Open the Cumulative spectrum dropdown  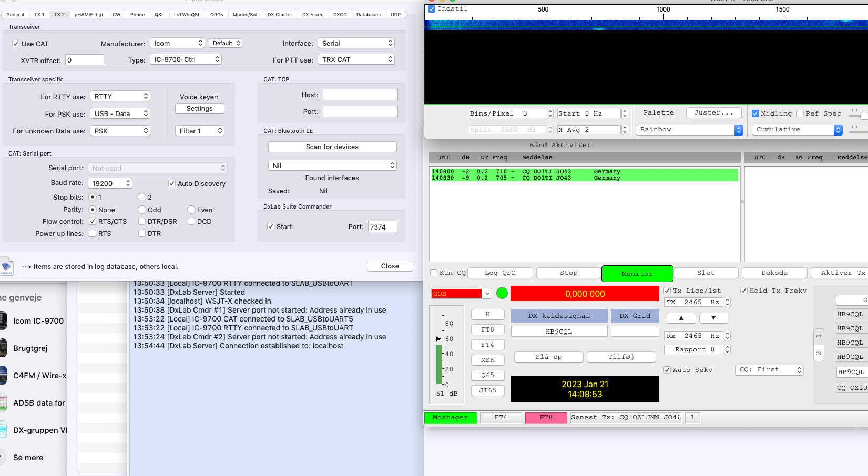point(797,130)
